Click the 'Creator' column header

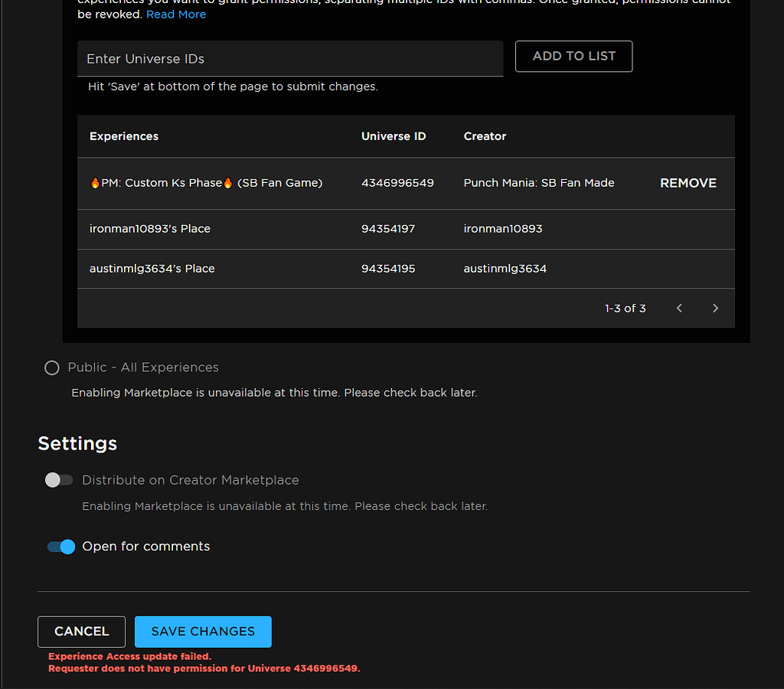point(485,136)
